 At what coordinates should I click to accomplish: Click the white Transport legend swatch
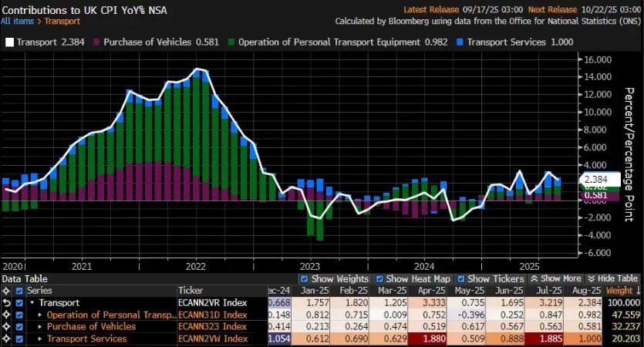pos(8,42)
